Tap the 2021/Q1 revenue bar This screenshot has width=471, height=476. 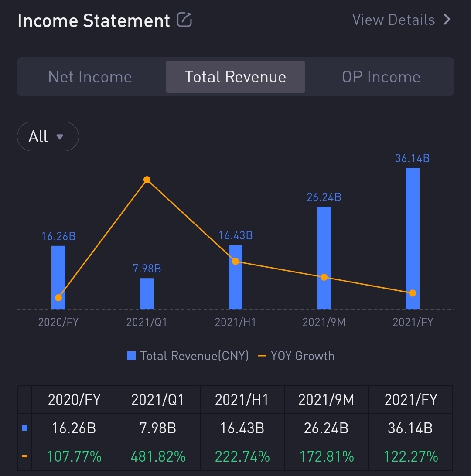[x=147, y=293]
